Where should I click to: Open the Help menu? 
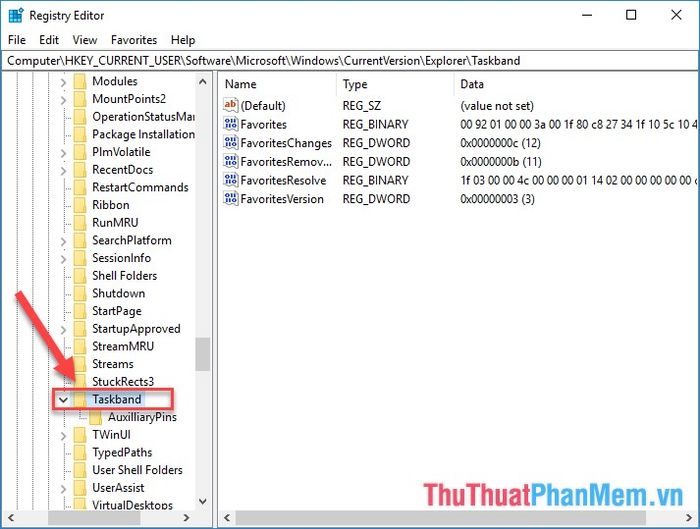(183, 40)
